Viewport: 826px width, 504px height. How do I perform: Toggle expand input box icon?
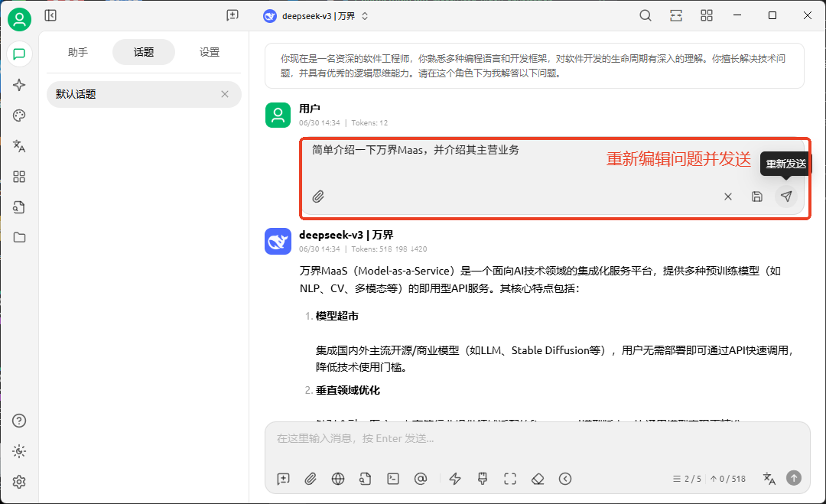pyautogui.click(x=510, y=479)
